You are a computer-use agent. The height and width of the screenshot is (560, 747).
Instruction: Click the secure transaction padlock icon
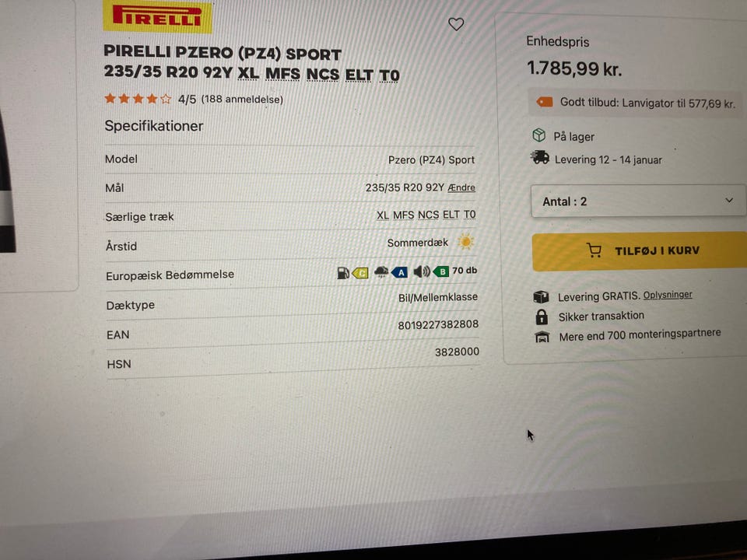(542, 317)
